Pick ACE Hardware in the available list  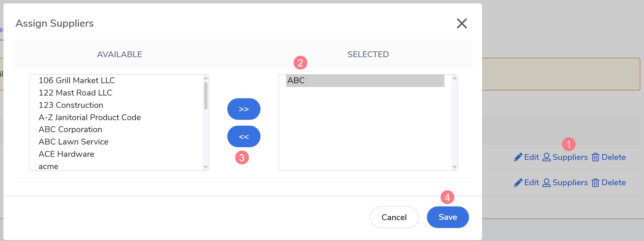[x=66, y=154]
